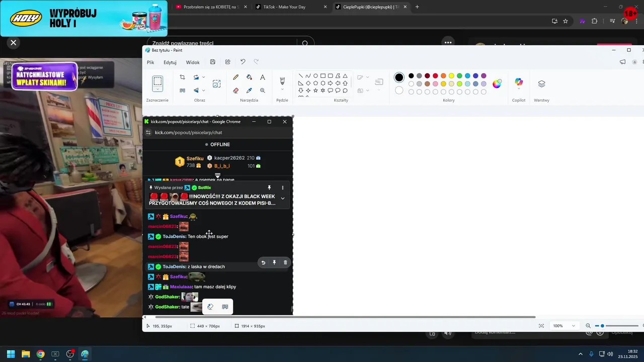Viewport: 644px width, 362px height.
Task: Open the edit colors rainbow wheel
Action: point(497,84)
